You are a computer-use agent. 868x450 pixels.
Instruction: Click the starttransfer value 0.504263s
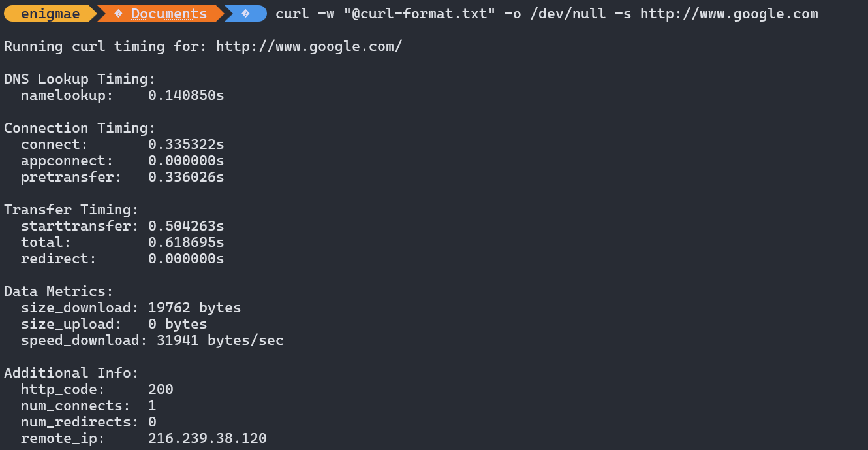point(186,226)
